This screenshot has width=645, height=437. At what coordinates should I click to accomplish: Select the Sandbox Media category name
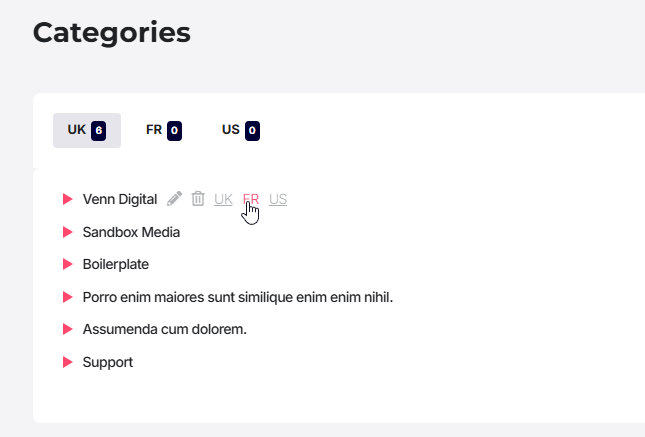tap(131, 232)
